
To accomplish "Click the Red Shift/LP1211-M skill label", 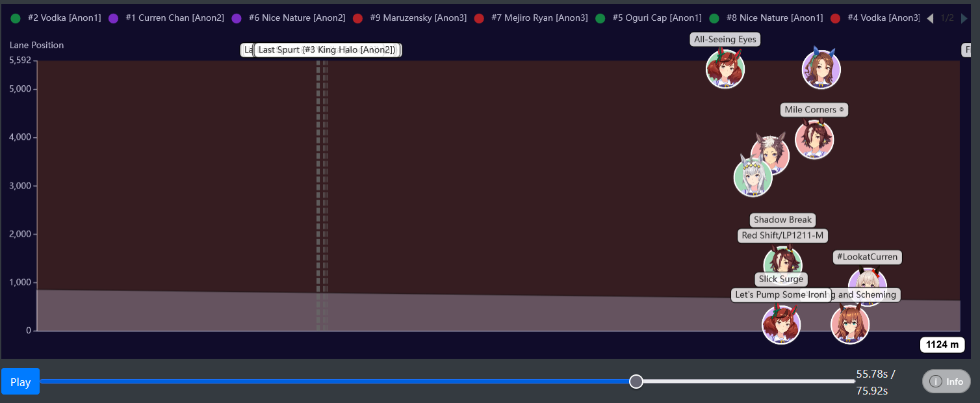I will (782, 235).
